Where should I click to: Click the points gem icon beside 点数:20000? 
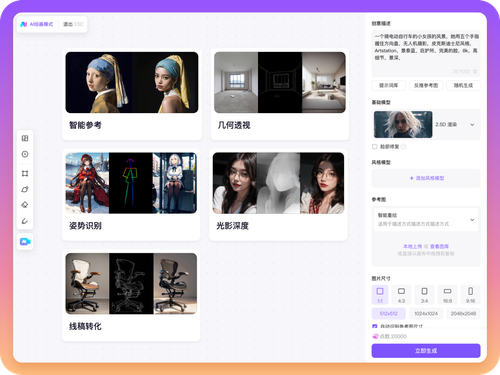tap(375, 336)
